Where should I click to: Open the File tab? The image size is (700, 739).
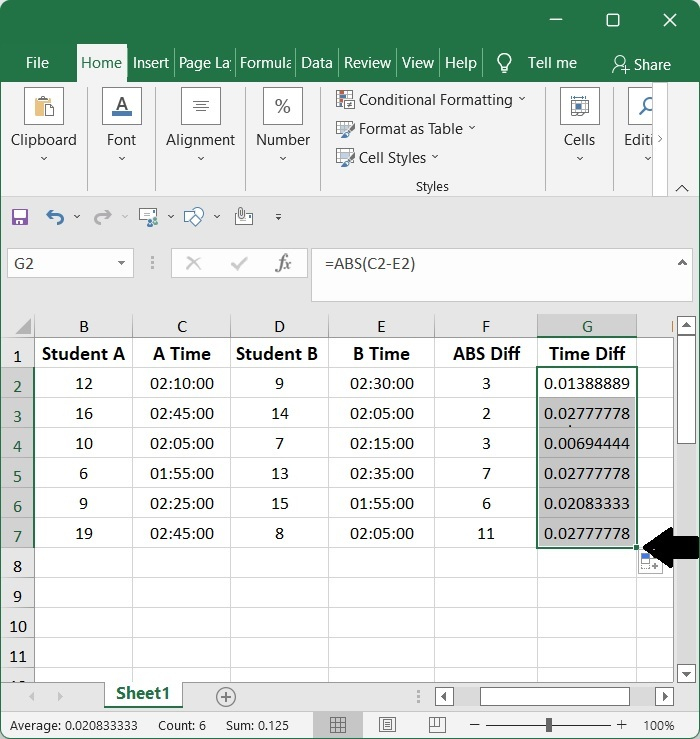37,63
